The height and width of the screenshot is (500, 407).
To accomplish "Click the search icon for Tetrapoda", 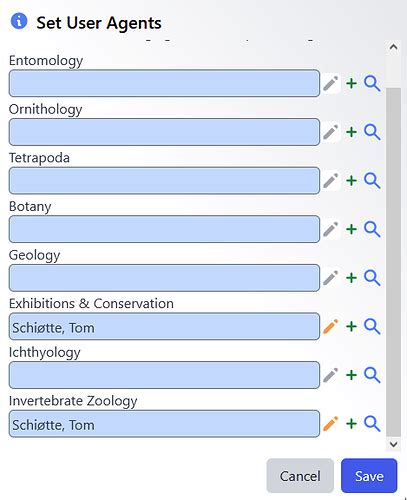I will click(372, 181).
